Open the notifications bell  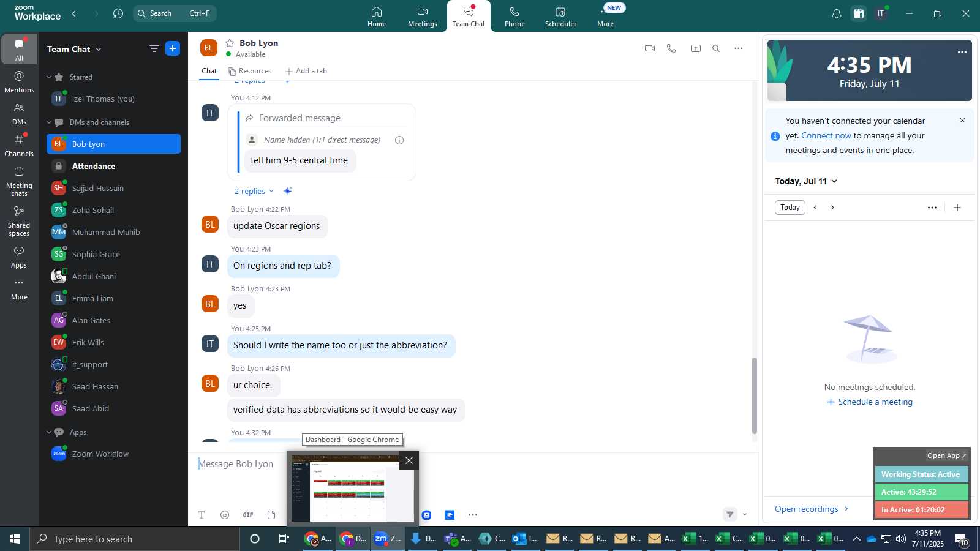click(836, 13)
